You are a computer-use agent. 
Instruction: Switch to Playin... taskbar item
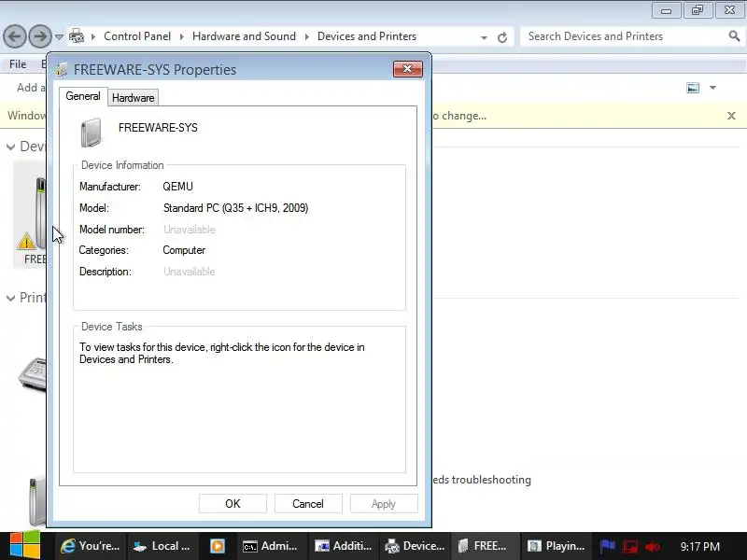click(x=557, y=546)
